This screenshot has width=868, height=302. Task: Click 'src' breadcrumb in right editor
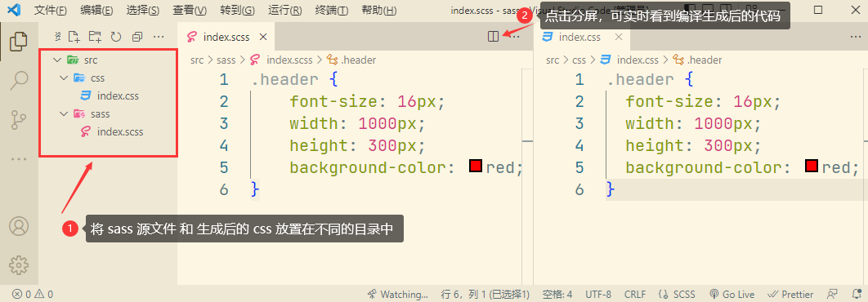tap(553, 60)
